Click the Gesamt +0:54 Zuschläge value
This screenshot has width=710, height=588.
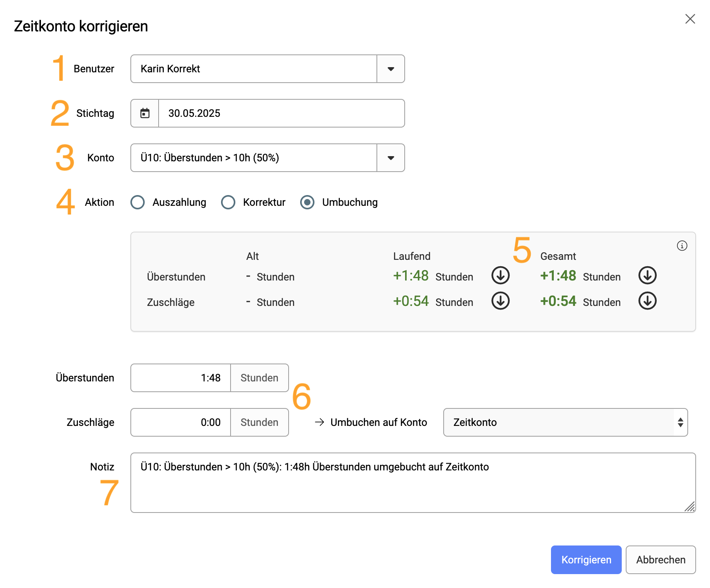[x=558, y=301]
